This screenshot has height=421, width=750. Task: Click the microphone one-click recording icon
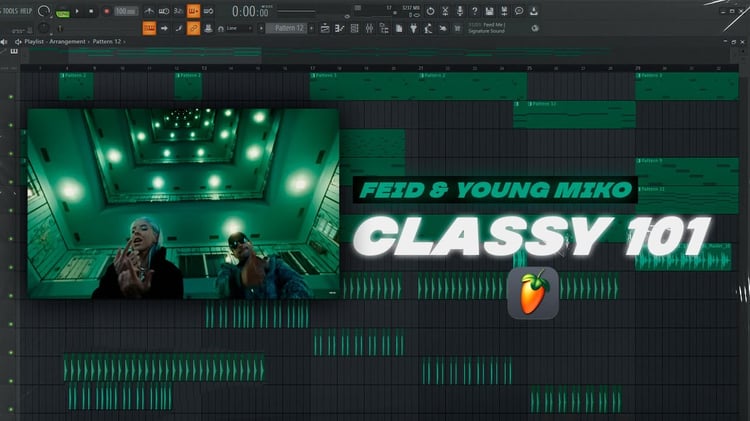[460, 11]
